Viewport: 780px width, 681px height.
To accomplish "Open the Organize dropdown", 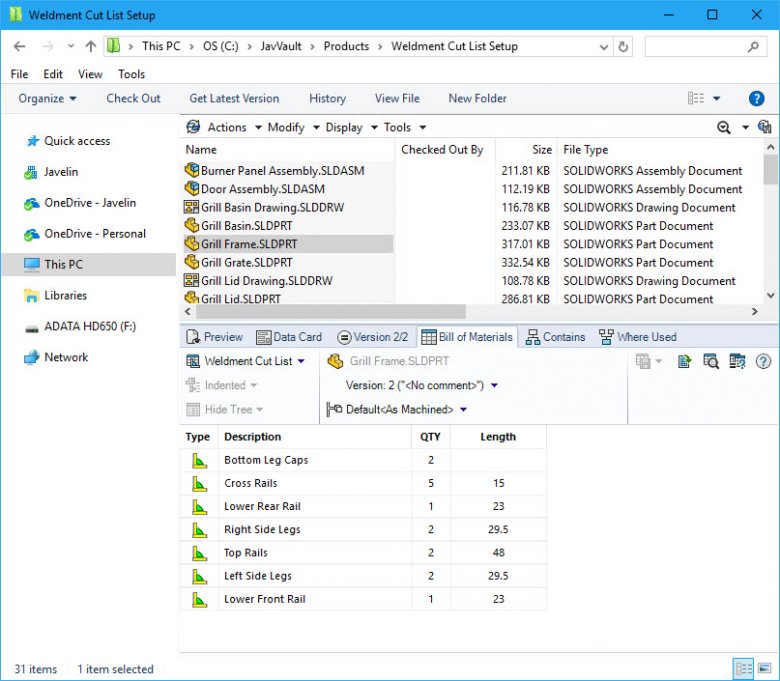I will [47, 98].
